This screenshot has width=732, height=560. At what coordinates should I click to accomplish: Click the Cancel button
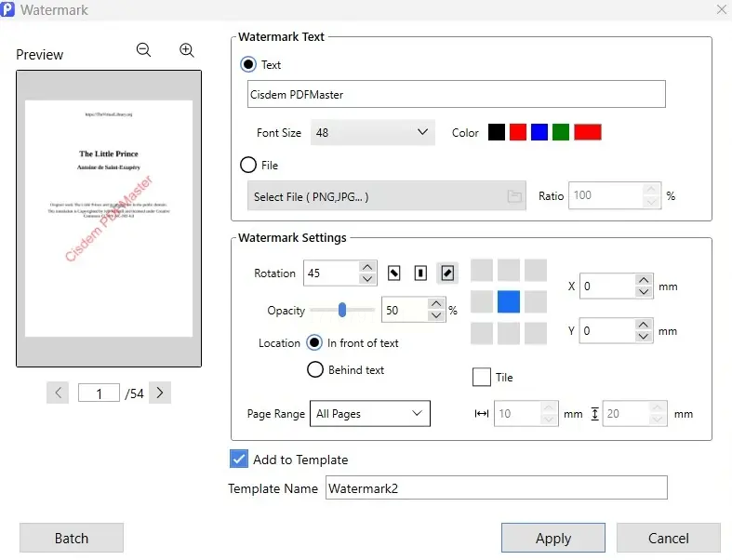(x=668, y=538)
